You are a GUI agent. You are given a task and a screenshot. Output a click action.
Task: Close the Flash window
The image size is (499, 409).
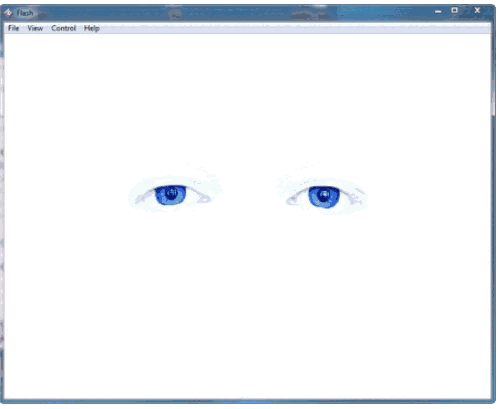[x=477, y=10]
